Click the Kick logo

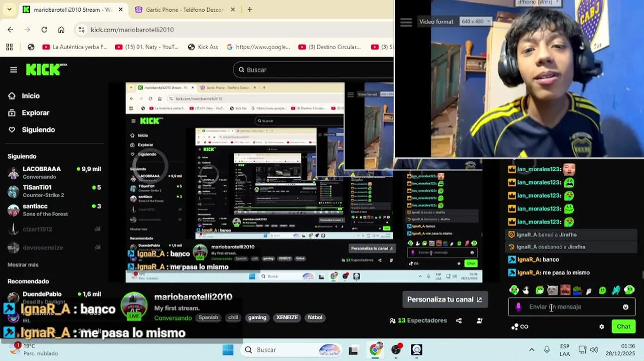tap(46, 69)
